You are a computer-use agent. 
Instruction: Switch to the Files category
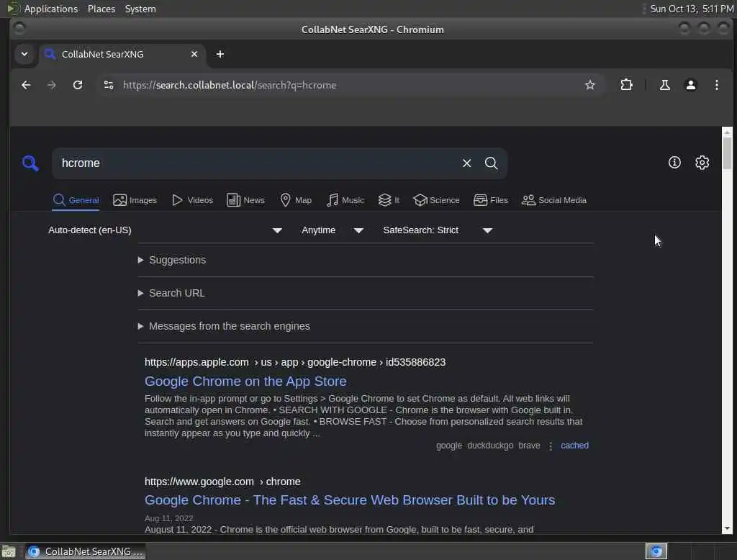pos(491,200)
